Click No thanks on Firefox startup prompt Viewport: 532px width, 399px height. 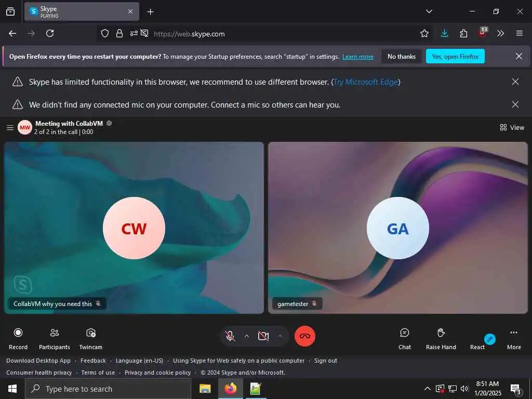point(402,56)
